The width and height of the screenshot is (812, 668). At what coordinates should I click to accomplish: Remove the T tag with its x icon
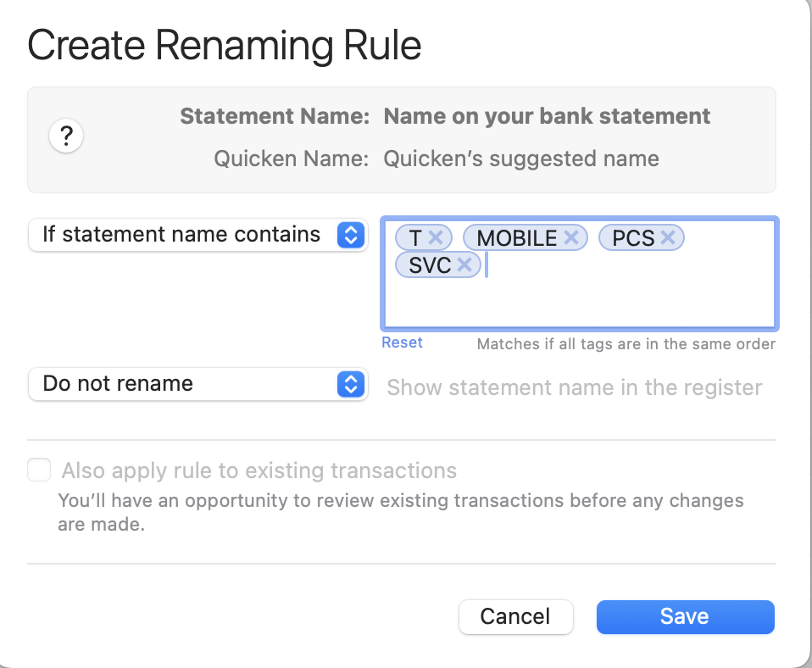click(x=436, y=238)
